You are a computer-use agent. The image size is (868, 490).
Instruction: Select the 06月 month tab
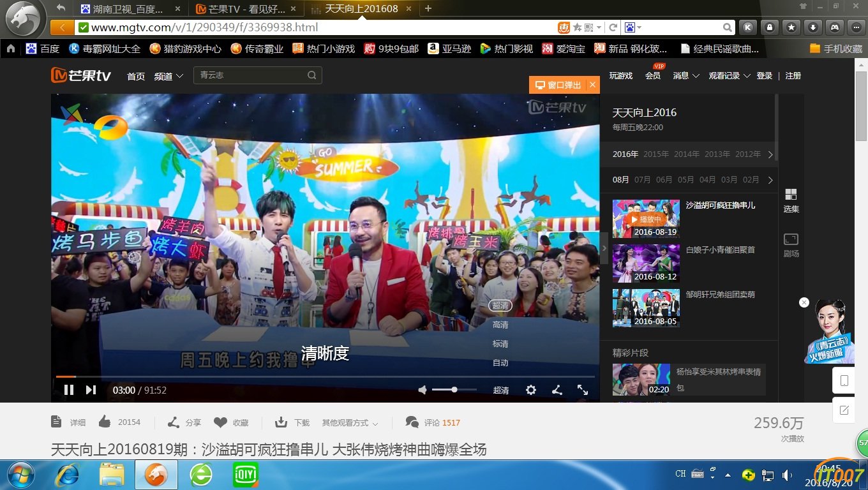click(x=664, y=180)
